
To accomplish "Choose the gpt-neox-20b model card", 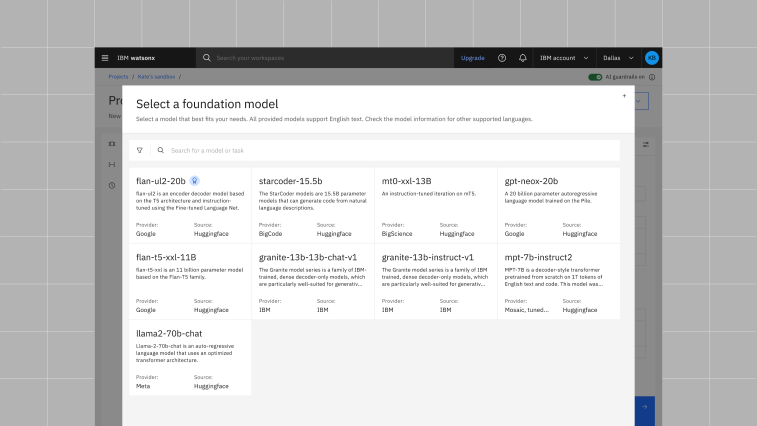I will coord(559,206).
